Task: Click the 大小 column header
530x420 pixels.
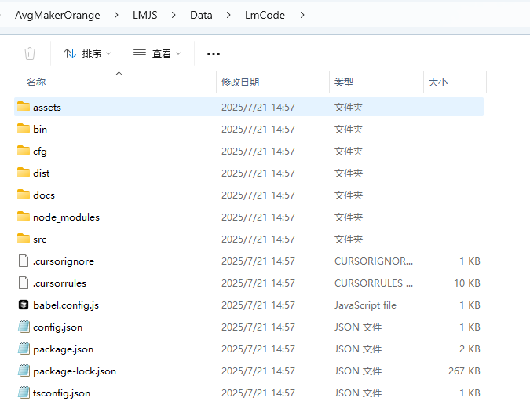Action: 438,82
